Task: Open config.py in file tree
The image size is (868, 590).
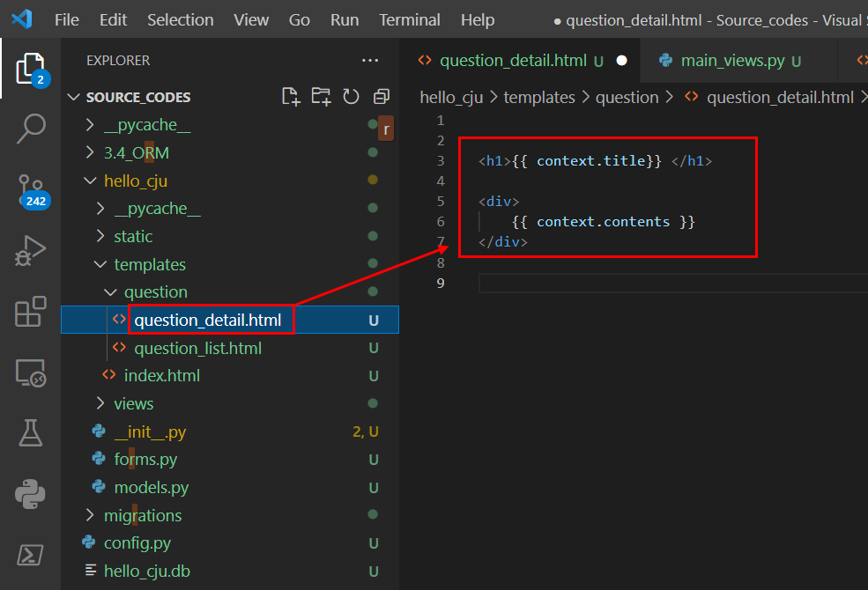Action: (230, 542)
